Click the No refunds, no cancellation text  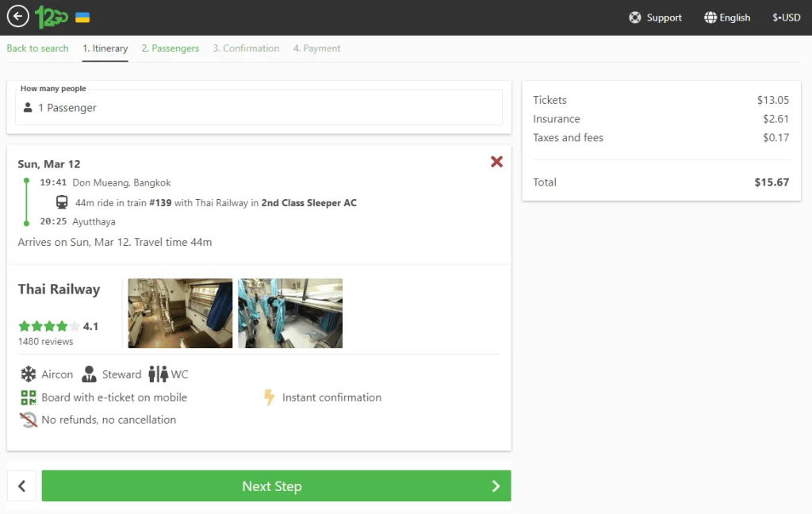click(x=109, y=420)
